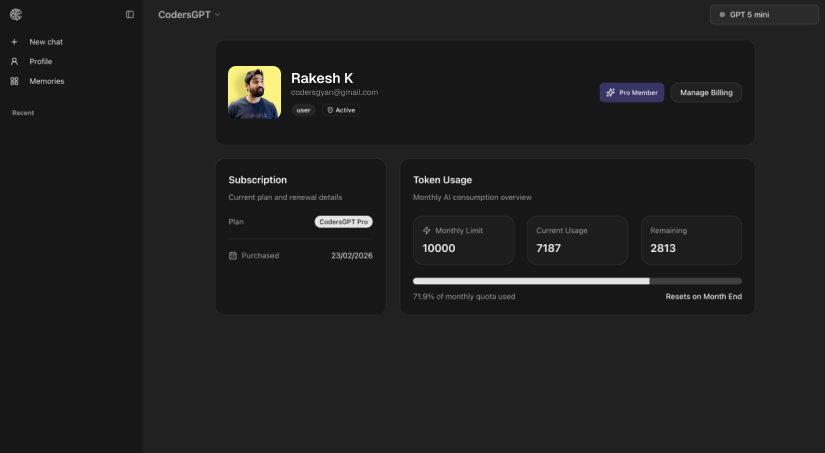
Task: Click the Current plan and renewal details text
Action: click(x=285, y=197)
